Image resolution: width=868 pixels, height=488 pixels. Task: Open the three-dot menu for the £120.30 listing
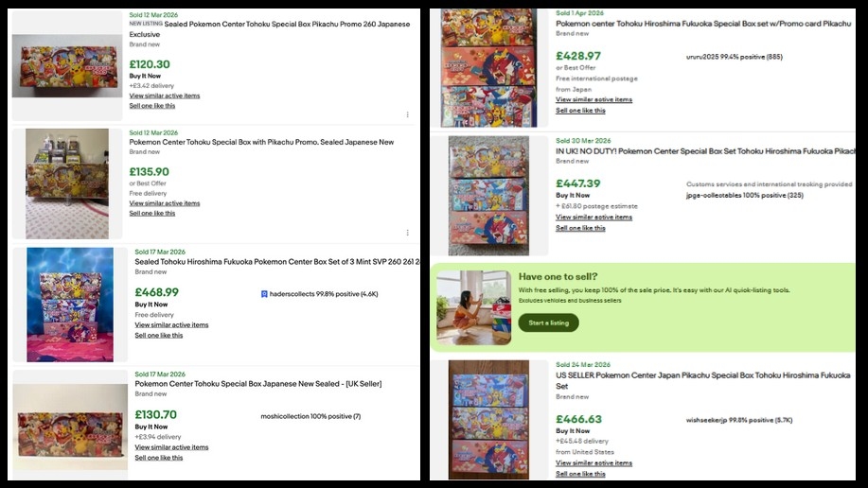pyautogui.click(x=407, y=114)
